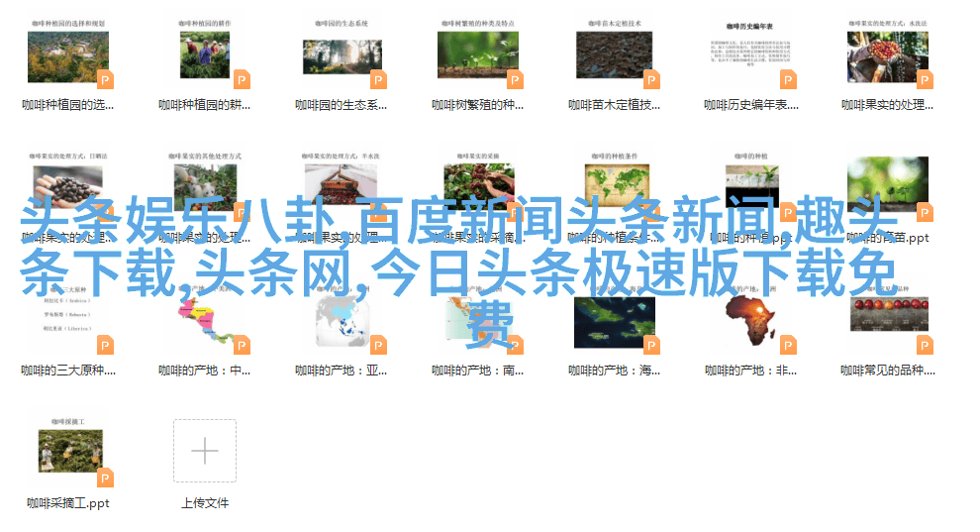Select file name 咖啡常见的品种....

pos(888,371)
